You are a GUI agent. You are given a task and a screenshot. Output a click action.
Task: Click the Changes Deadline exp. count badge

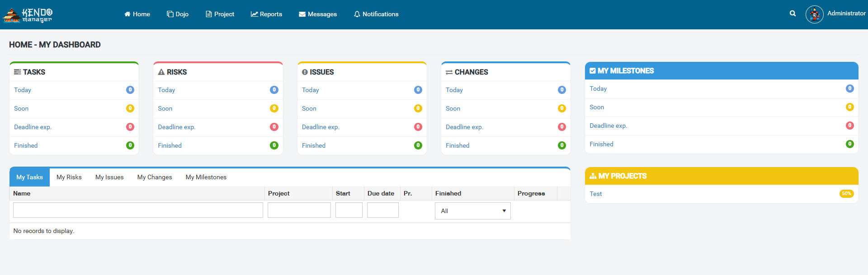click(x=562, y=127)
